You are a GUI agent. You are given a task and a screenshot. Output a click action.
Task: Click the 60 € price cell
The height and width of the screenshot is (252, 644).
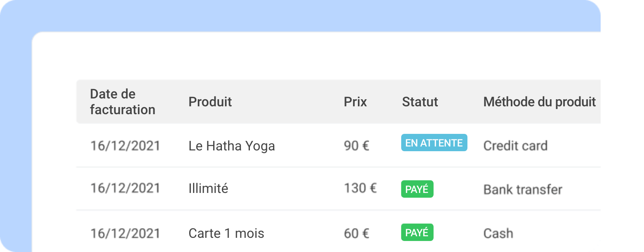(x=356, y=233)
